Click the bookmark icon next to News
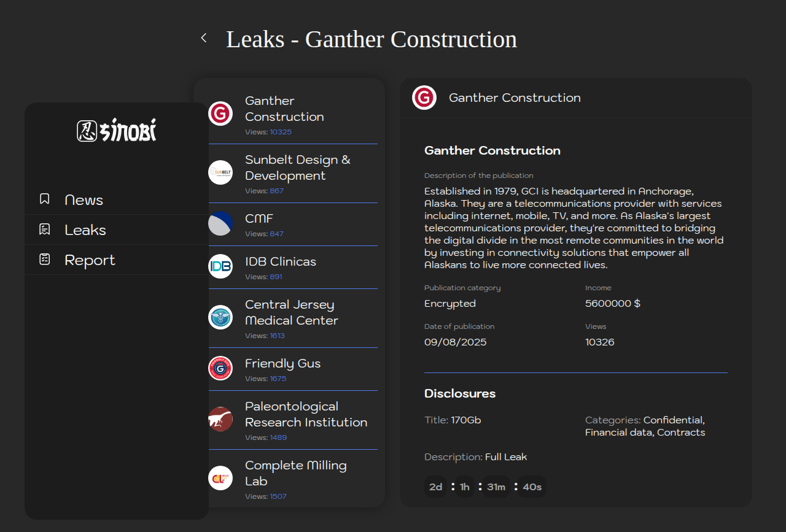The image size is (786, 532). tap(45, 199)
